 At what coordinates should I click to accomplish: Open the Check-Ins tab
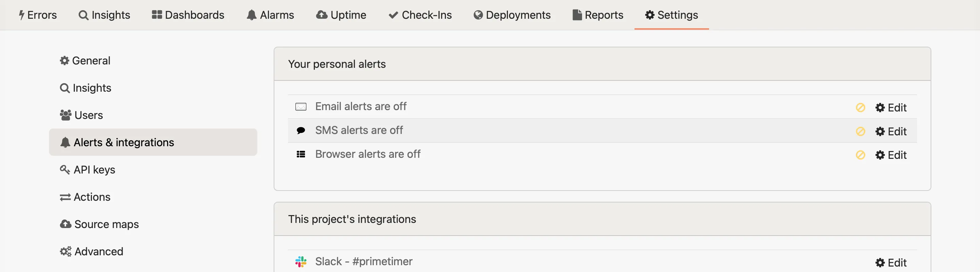pyautogui.click(x=420, y=15)
